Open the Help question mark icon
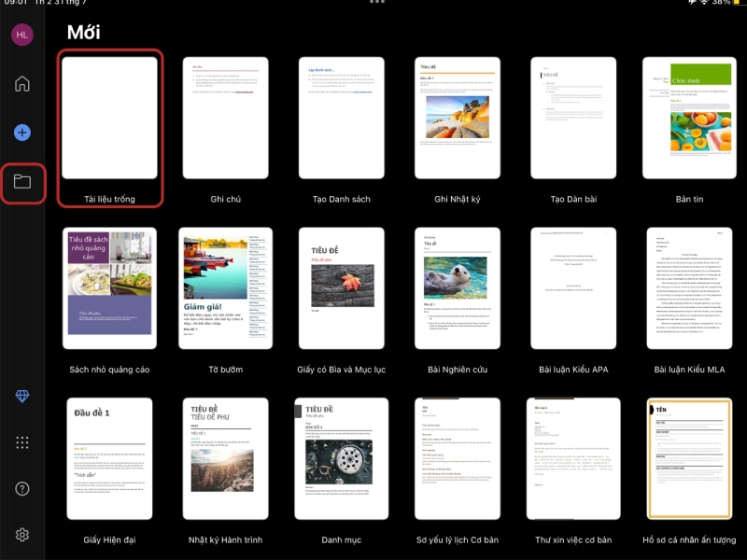The width and height of the screenshot is (747, 560). 21,488
